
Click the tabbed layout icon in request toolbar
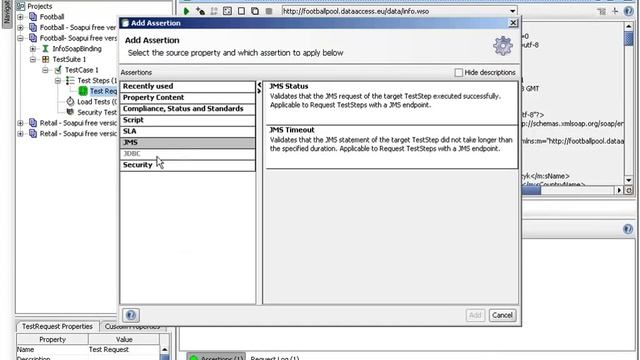tap(601, 11)
